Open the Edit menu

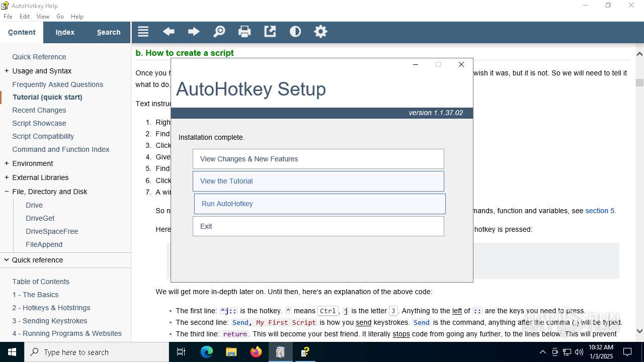click(25, 17)
